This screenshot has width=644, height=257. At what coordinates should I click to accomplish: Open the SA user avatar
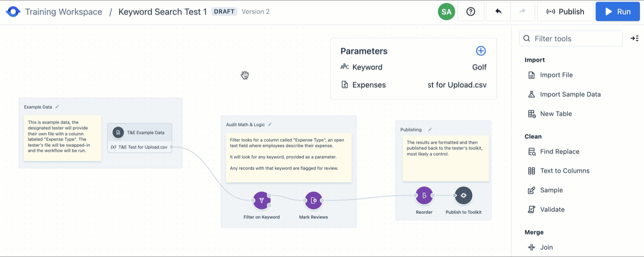(x=447, y=12)
